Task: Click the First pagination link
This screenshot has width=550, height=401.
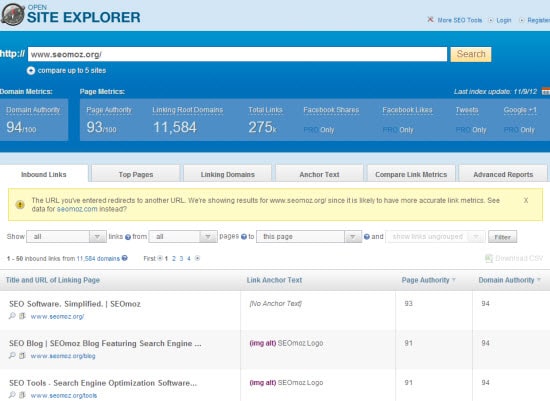Action: (149, 259)
